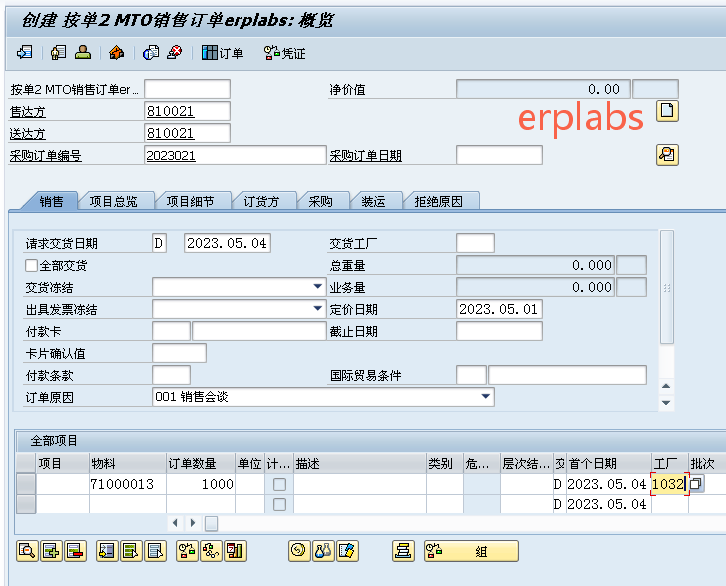Click the 采购订单编号 label link

tap(45, 156)
